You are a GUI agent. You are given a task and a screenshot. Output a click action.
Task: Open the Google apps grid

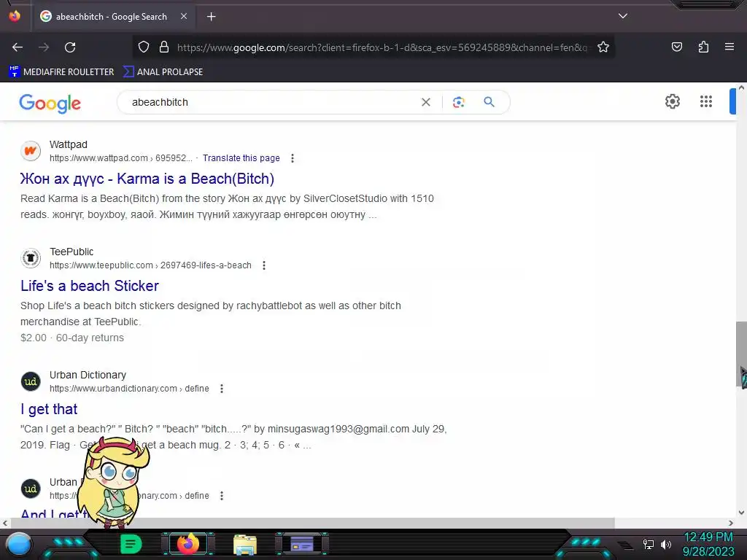pyautogui.click(x=706, y=101)
